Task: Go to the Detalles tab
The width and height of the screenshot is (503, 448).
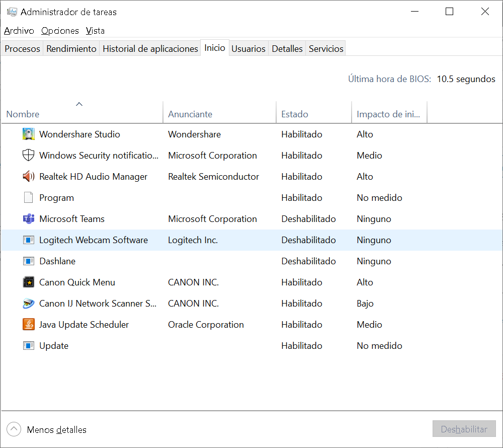Action: click(287, 48)
